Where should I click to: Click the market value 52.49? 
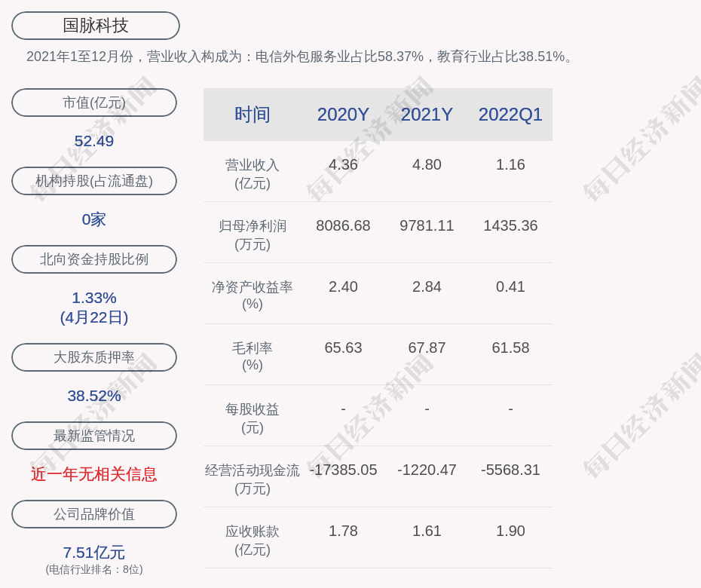click(x=94, y=141)
